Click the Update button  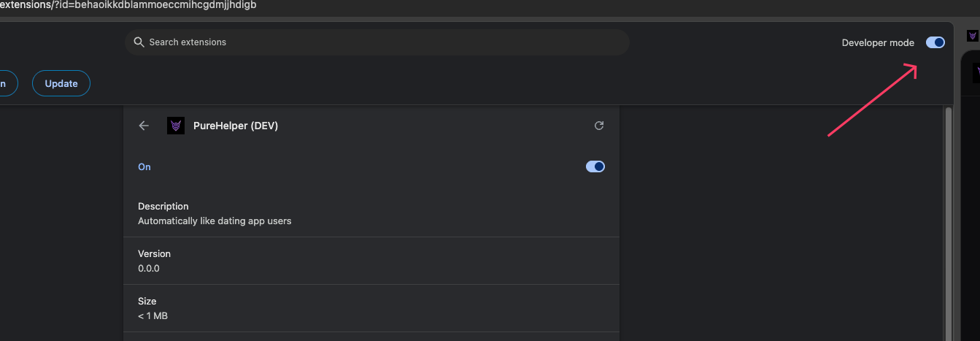(x=61, y=83)
